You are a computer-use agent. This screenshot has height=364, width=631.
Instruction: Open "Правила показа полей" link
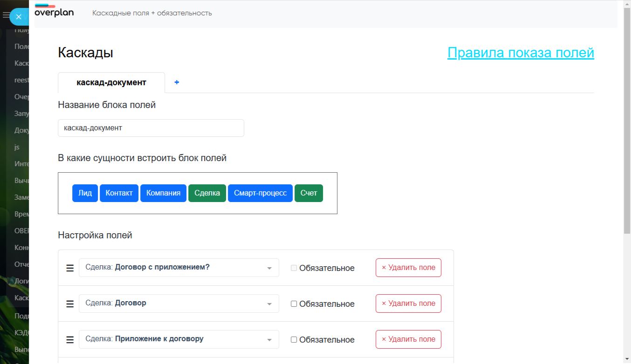pos(521,53)
